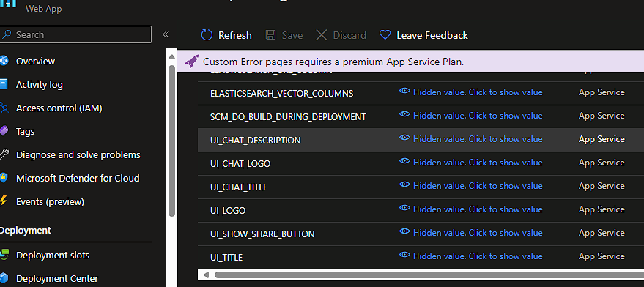Click the horizontal scrollbar left arrow
The width and height of the screenshot is (644, 287).
(206, 275)
